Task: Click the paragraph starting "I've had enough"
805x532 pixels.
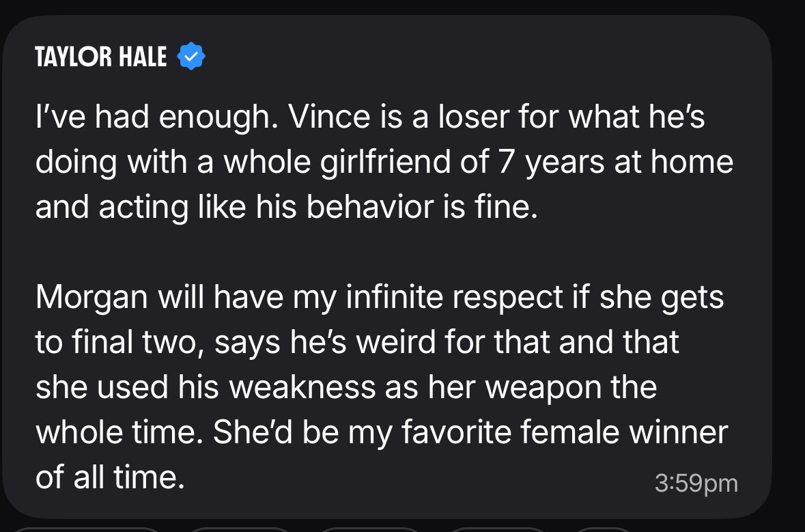Action: coord(384,163)
